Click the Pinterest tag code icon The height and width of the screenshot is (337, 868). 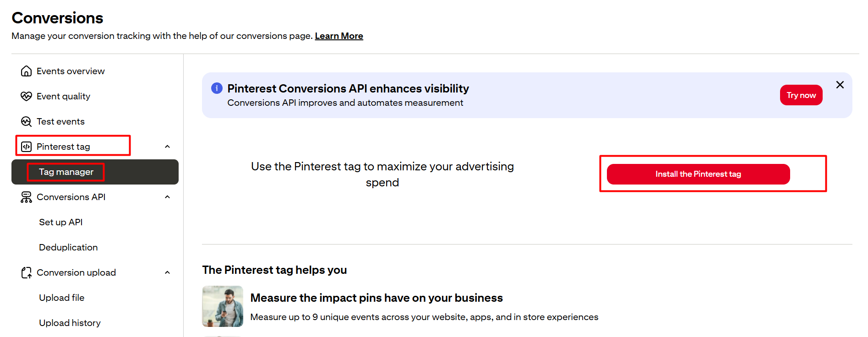(x=27, y=147)
